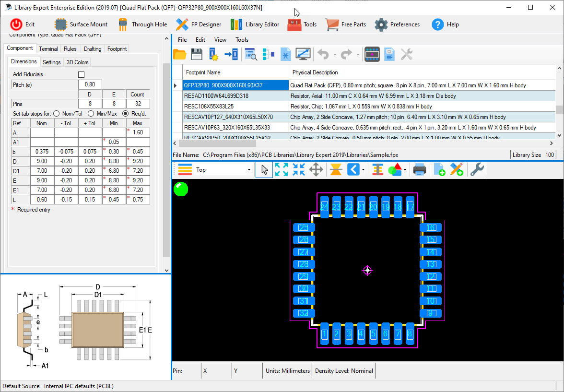Click the green status indicator in viewer
The image size is (564, 392).
pos(180,189)
